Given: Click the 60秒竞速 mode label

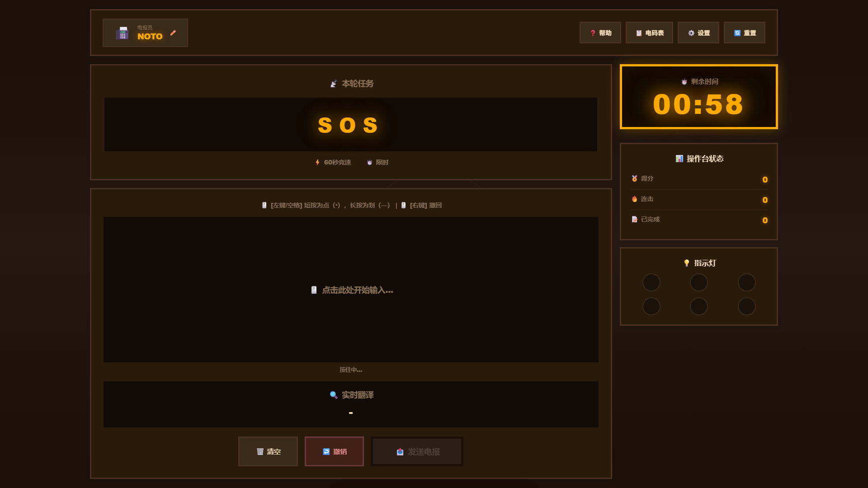Looking at the screenshot, I should click(x=337, y=162).
